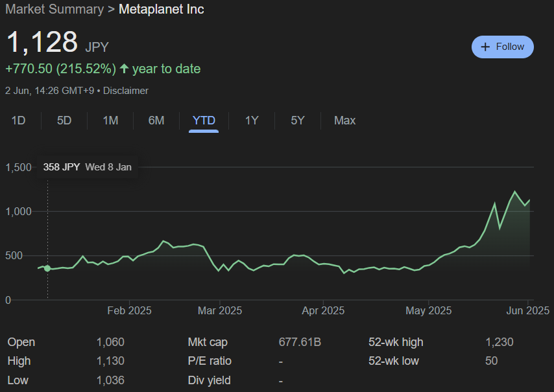This screenshot has height=392, width=554.
Task: Click the Mar 2025 axis label
Action: click(220, 310)
